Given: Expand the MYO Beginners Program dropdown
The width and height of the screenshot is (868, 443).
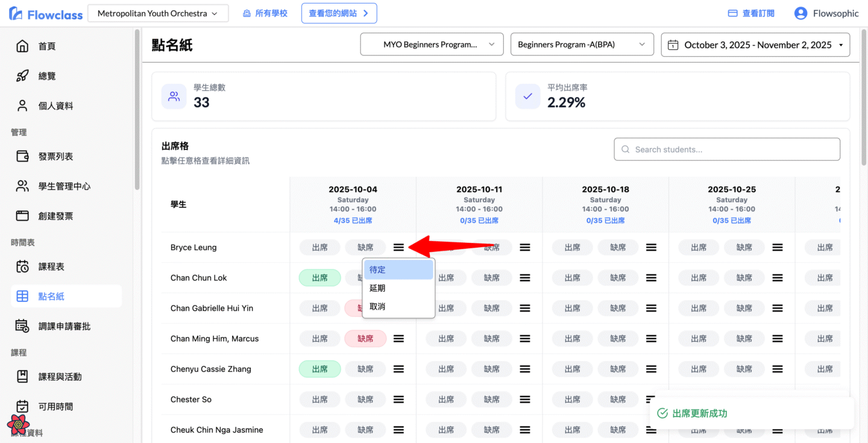Looking at the screenshot, I should (432, 45).
